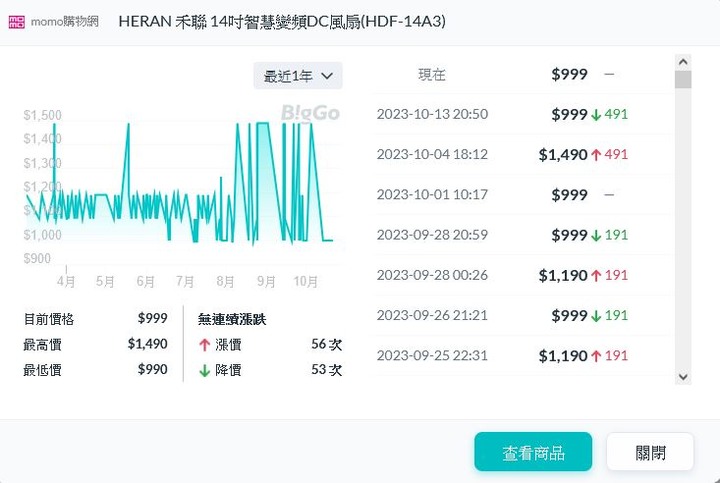Click the 491 rise amount on 2023-10-04 row
The image size is (720, 483).
click(616, 154)
